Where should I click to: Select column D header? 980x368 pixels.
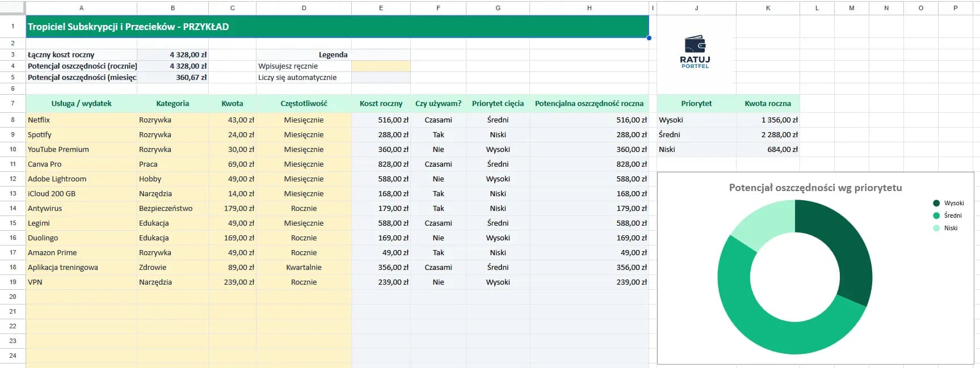coord(304,8)
